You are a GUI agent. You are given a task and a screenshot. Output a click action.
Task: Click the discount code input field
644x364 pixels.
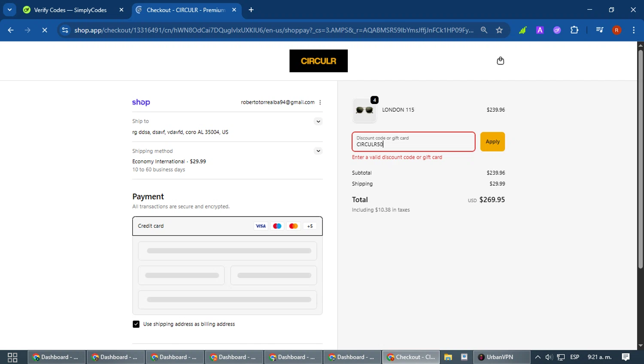pyautogui.click(x=413, y=142)
